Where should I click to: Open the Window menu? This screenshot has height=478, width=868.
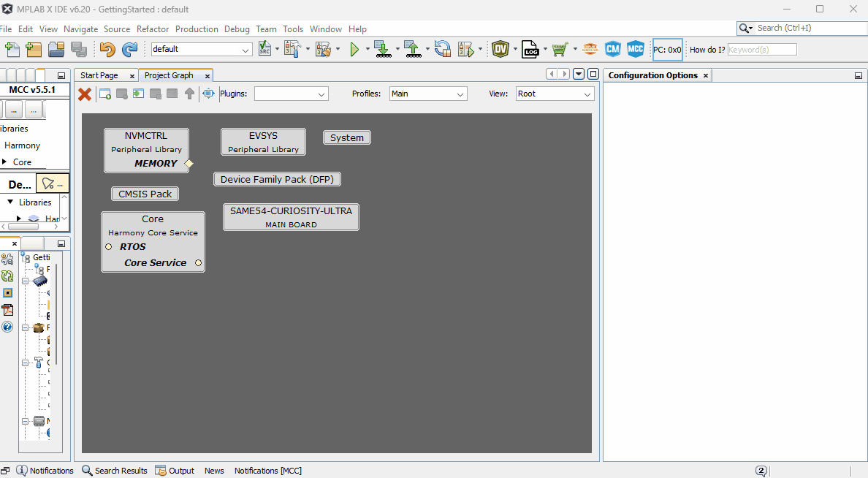pyautogui.click(x=326, y=29)
